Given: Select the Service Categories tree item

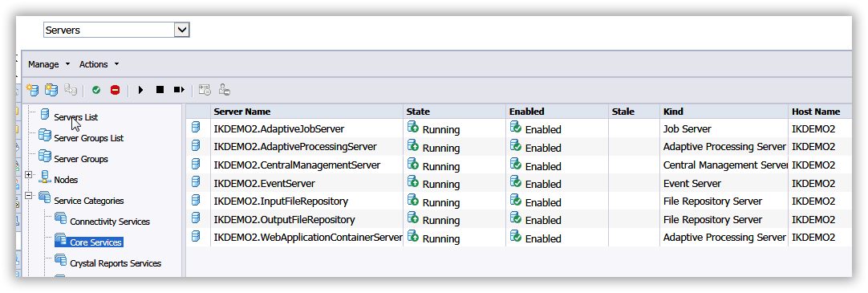Looking at the screenshot, I should tap(88, 201).
